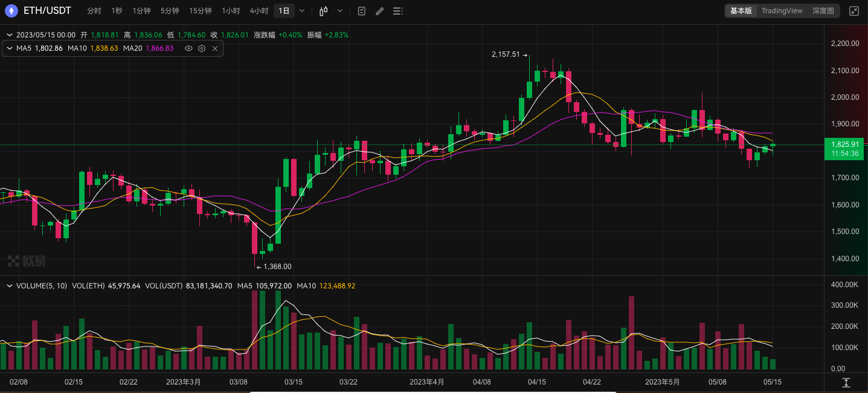
Task: Collapse the MA indicator legend chevron
Action: 10,48
